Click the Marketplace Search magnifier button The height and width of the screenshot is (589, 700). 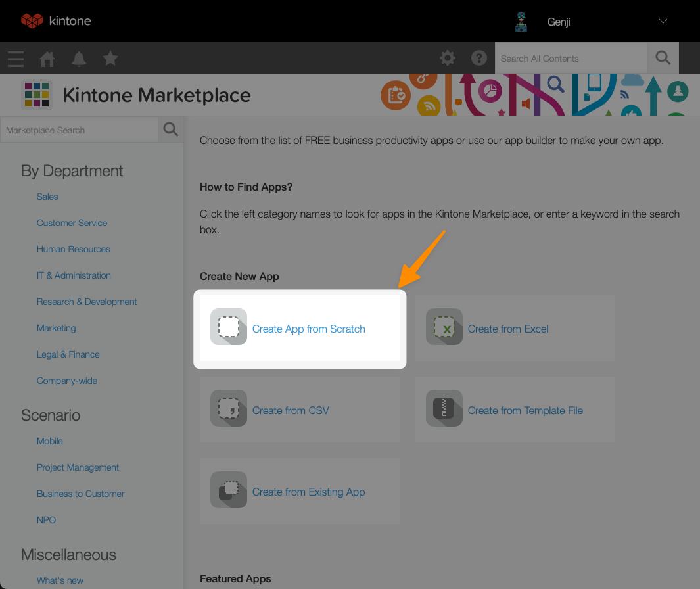170,130
